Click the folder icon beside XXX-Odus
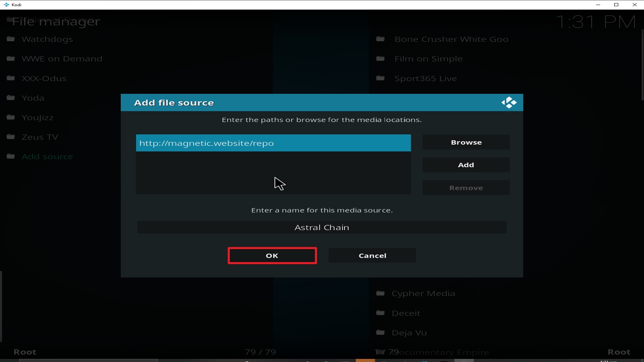Screen dimensions: 644x362 tap(11, 78)
